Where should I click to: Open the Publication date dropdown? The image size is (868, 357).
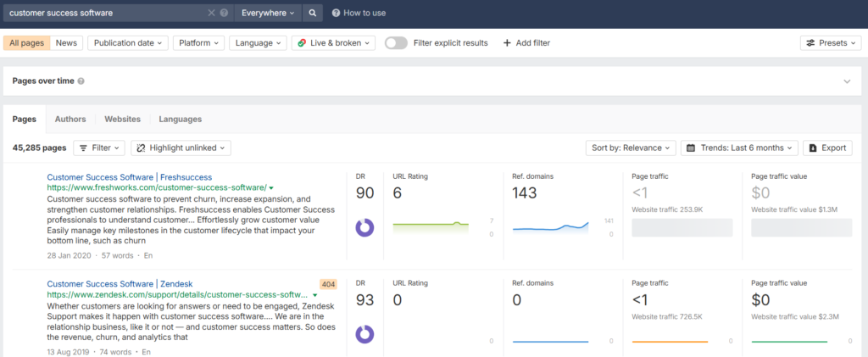click(x=128, y=42)
